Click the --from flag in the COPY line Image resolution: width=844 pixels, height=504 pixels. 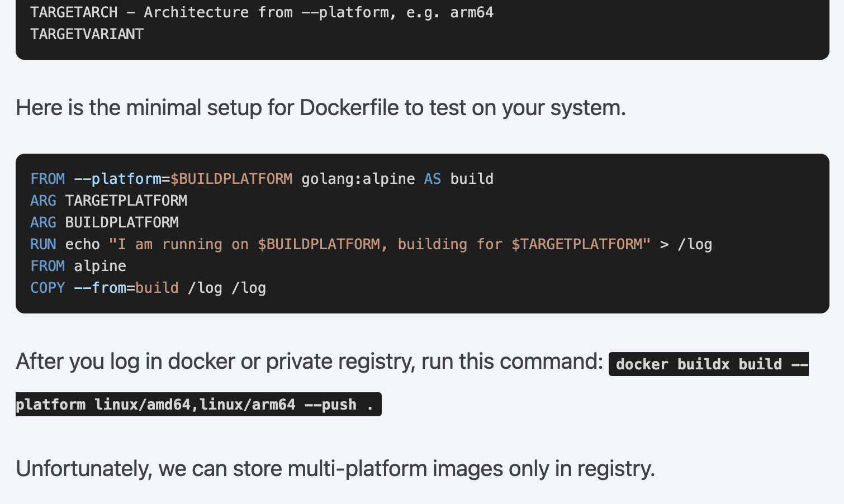click(x=100, y=288)
